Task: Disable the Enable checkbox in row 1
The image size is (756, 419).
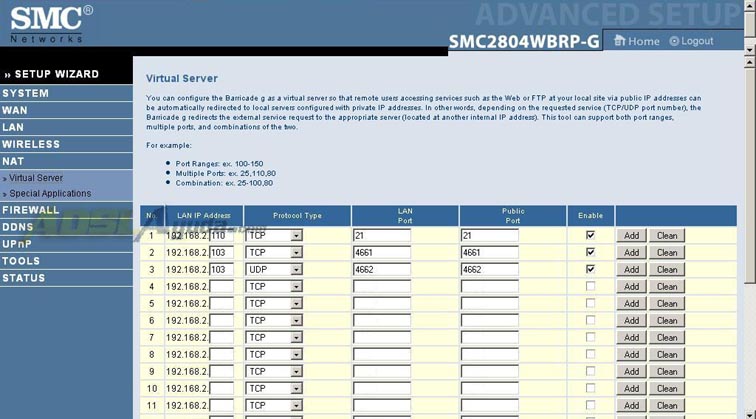Action: tap(590, 235)
